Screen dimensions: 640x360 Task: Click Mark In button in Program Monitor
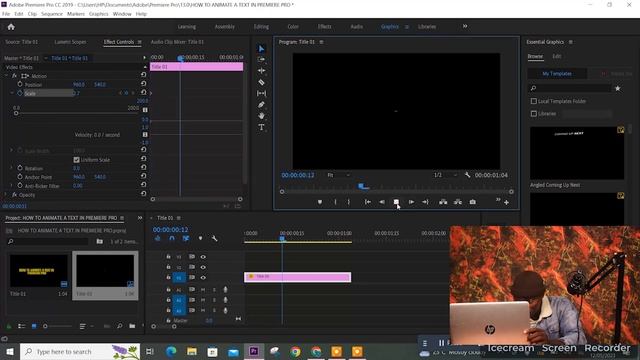tap(335, 202)
